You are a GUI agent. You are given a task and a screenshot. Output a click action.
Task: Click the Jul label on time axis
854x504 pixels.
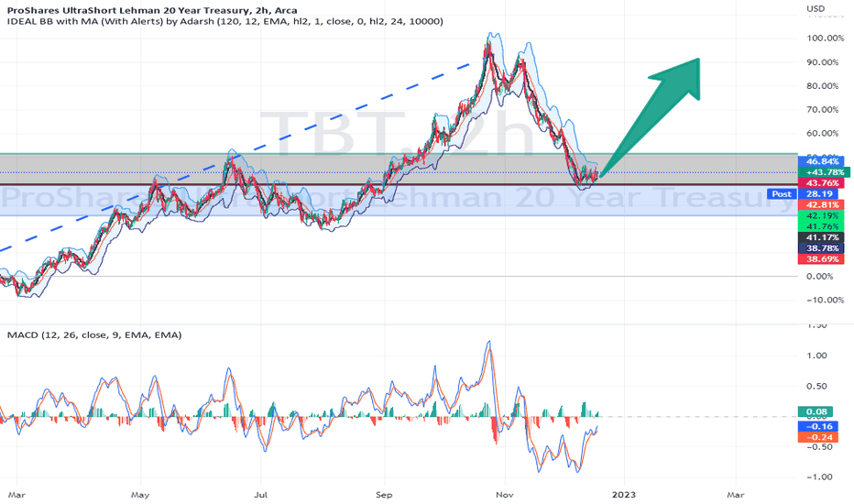[261, 495]
